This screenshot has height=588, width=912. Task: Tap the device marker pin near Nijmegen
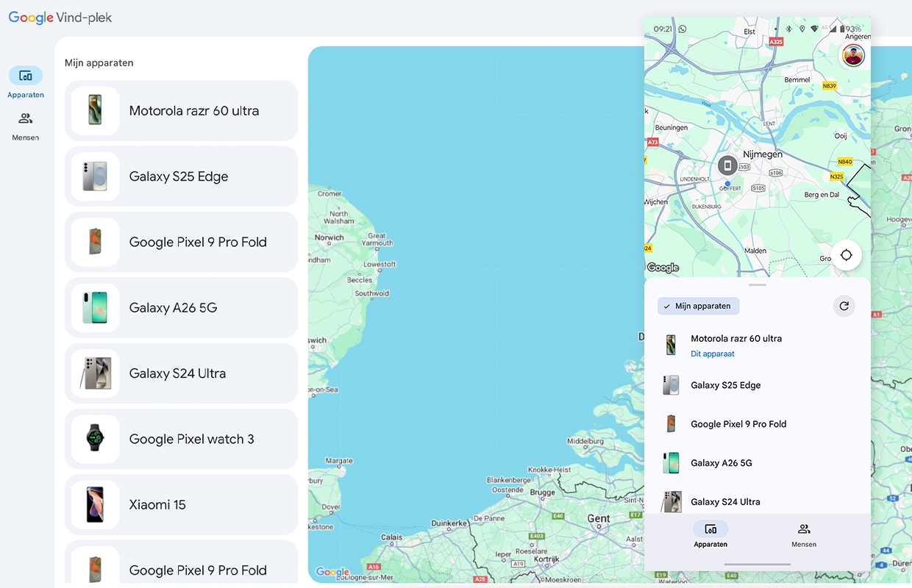click(727, 165)
